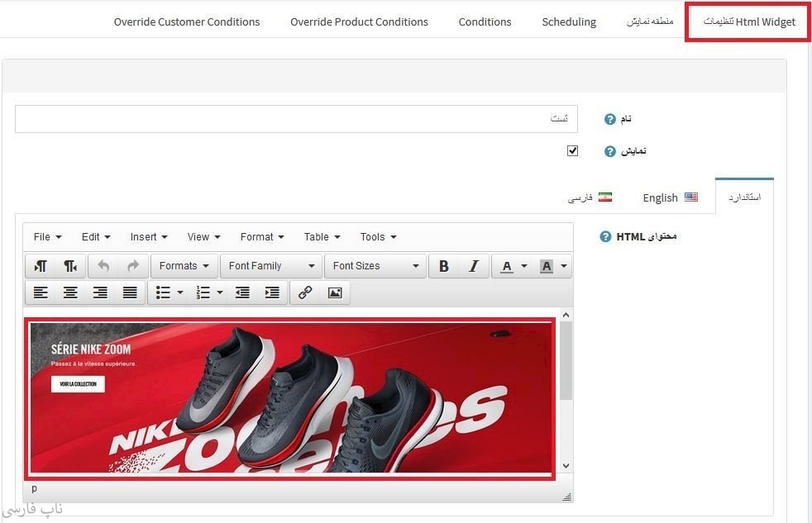Align text to center
Viewport: 812px width, 523px height.
pyautogui.click(x=70, y=292)
